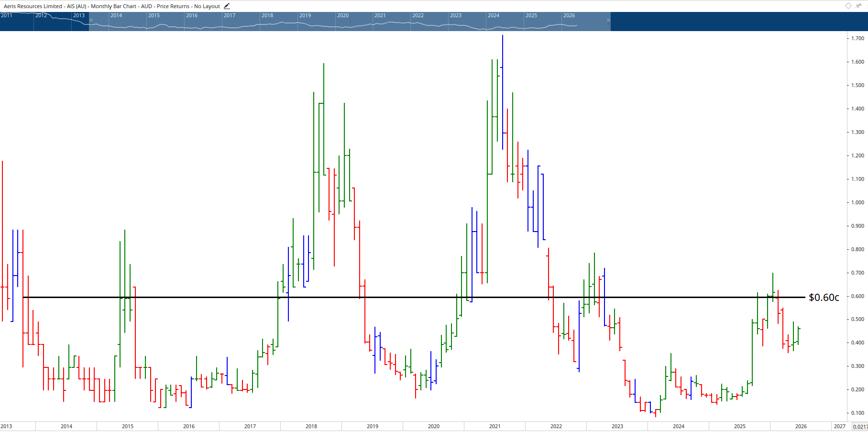Click the 0.0217 value box at bottom right

click(x=860, y=427)
